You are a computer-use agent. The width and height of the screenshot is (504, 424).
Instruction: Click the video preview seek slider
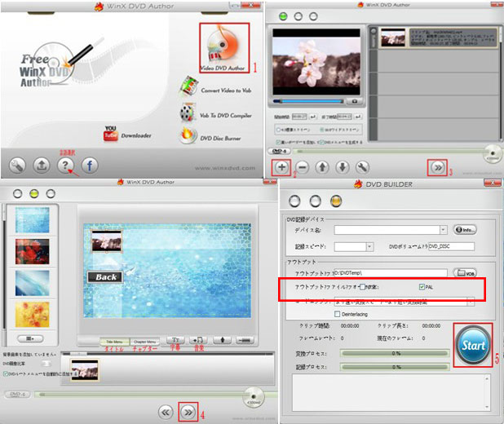click(x=308, y=101)
